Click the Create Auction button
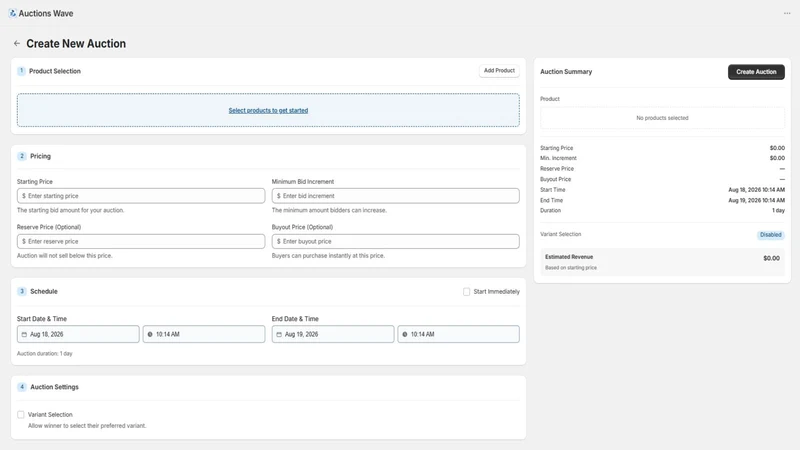Image resolution: width=800 pixels, height=450 pixels. pyautogui.click(x=756, y=72)
